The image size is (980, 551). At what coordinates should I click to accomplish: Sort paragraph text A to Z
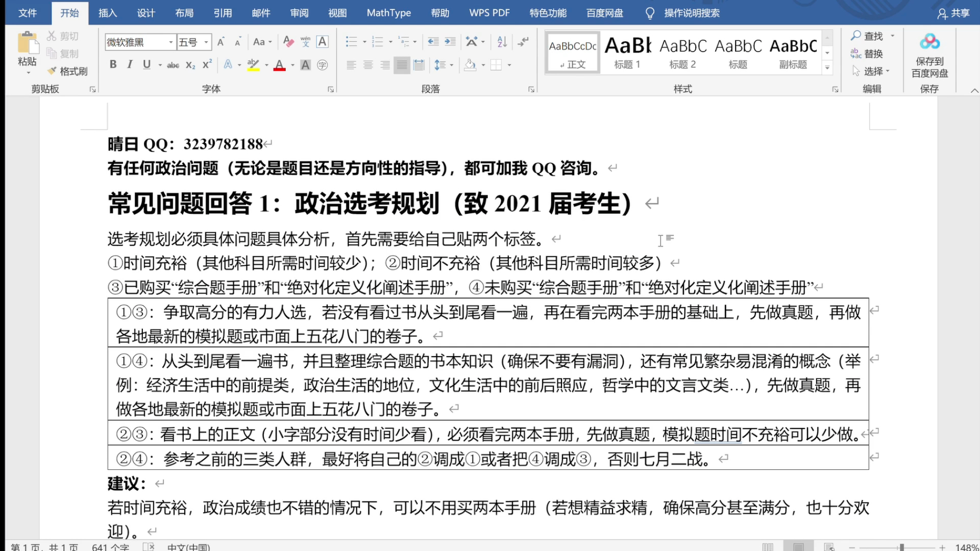tap(502, 42)
